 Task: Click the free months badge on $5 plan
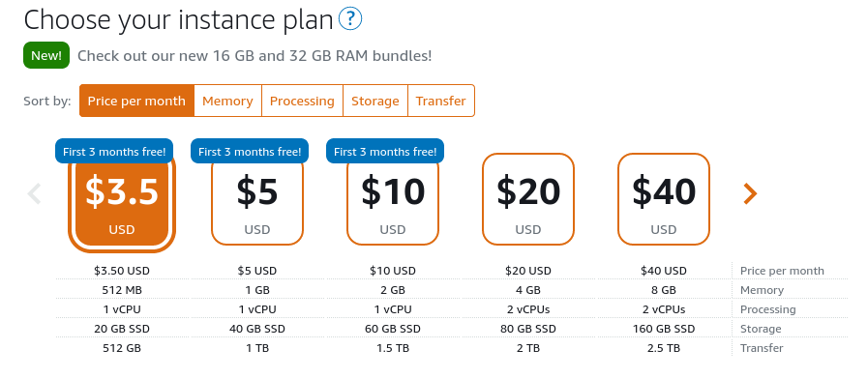(x=250, y=151)
